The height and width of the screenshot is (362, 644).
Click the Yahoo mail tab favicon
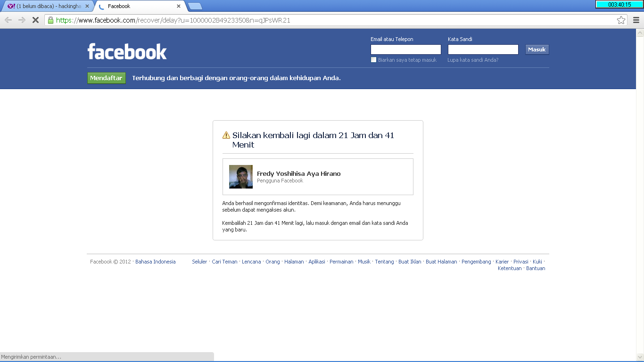click(10, 6)
